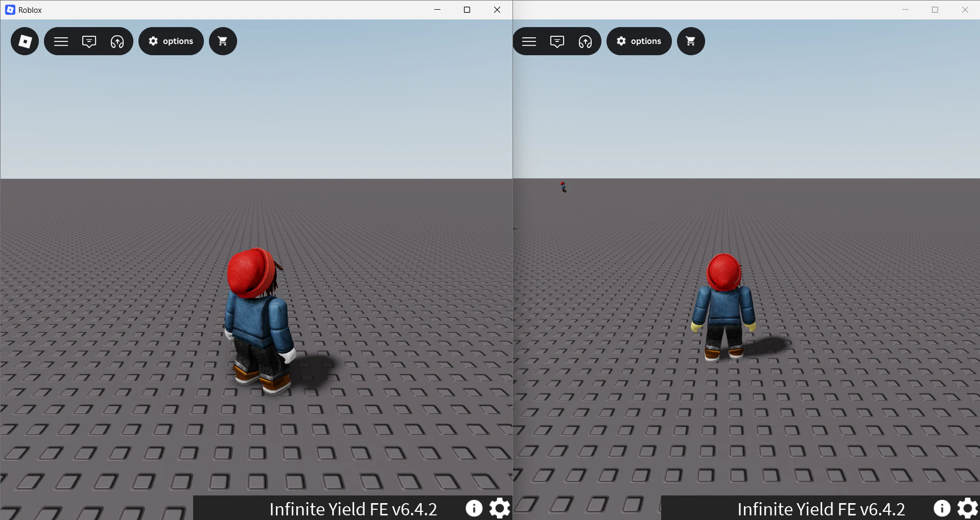
Task: Click Infinite Yield FE v6.4.2 title in right window
Action: tap(821, 509)
